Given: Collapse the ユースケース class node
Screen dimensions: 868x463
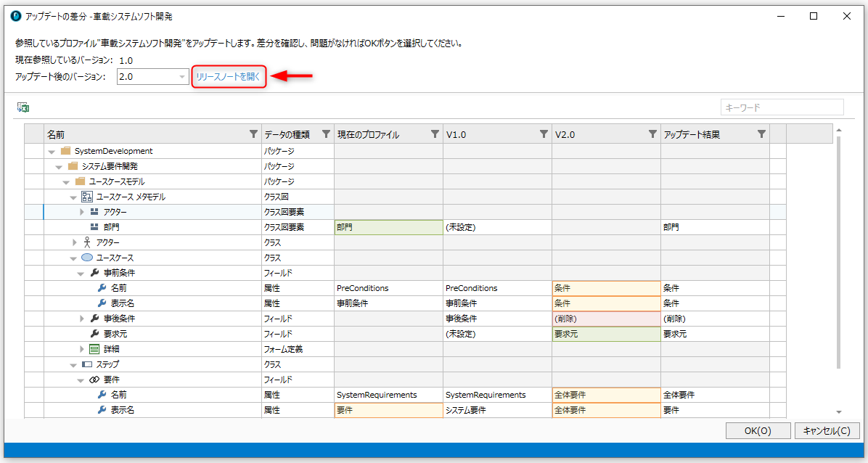Looking at the screenshot, I should tap(73, 258).
